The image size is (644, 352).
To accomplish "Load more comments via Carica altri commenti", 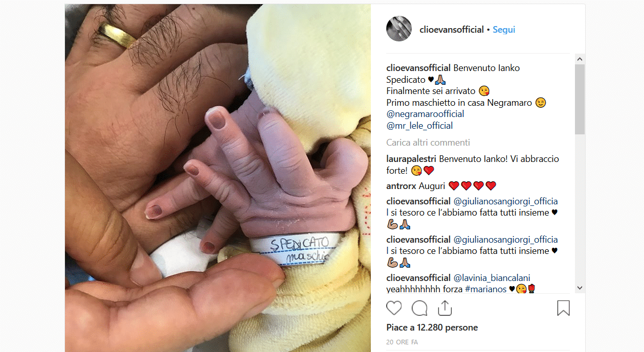I will click(x=428, y=143).
